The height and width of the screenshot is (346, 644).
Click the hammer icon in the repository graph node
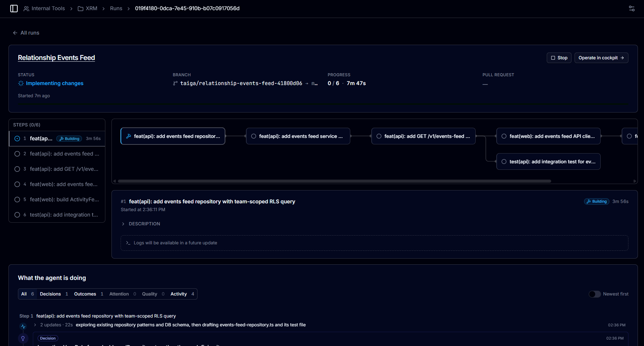(129, 136)
